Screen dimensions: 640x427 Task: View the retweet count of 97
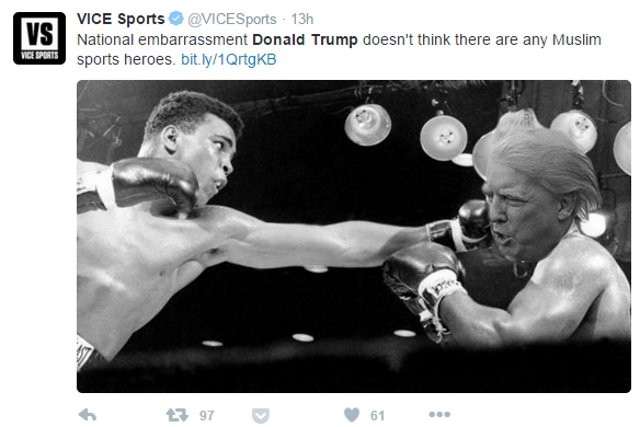(207, 416)
